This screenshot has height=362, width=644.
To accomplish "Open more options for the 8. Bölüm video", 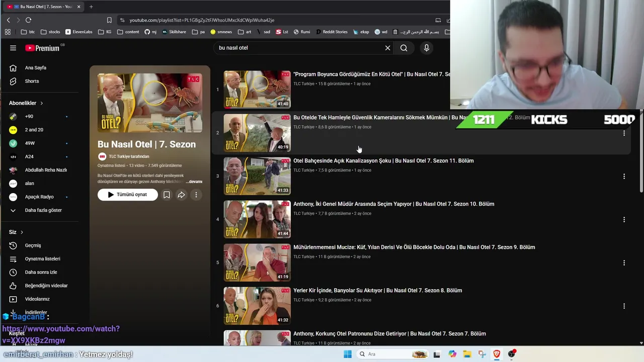I will point(624,306).
